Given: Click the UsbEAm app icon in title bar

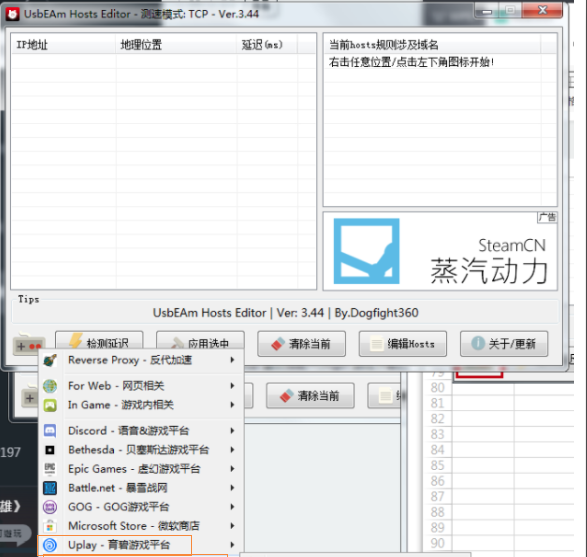Looking at the screenshot, I should pos(13,14).
